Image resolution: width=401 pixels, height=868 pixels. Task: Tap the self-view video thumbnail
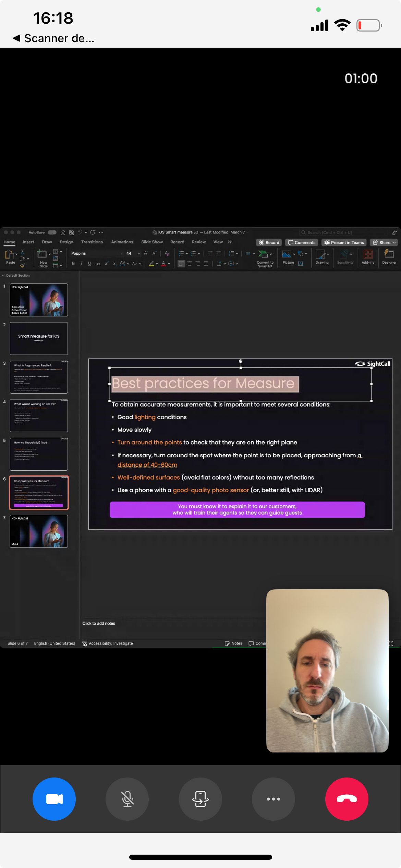point(327,671)
